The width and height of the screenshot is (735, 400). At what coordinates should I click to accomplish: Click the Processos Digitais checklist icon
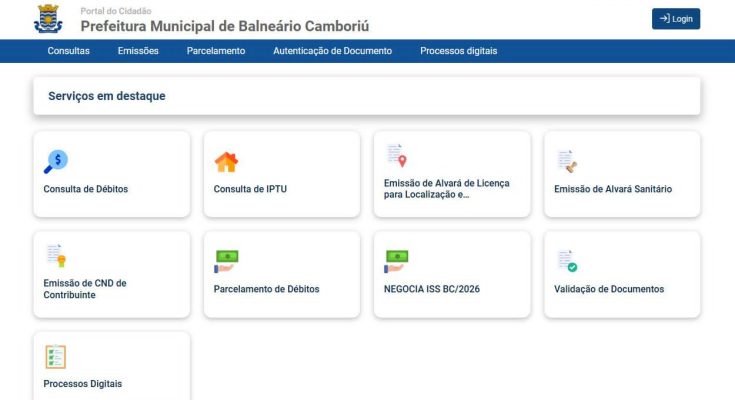pos(56,357)
